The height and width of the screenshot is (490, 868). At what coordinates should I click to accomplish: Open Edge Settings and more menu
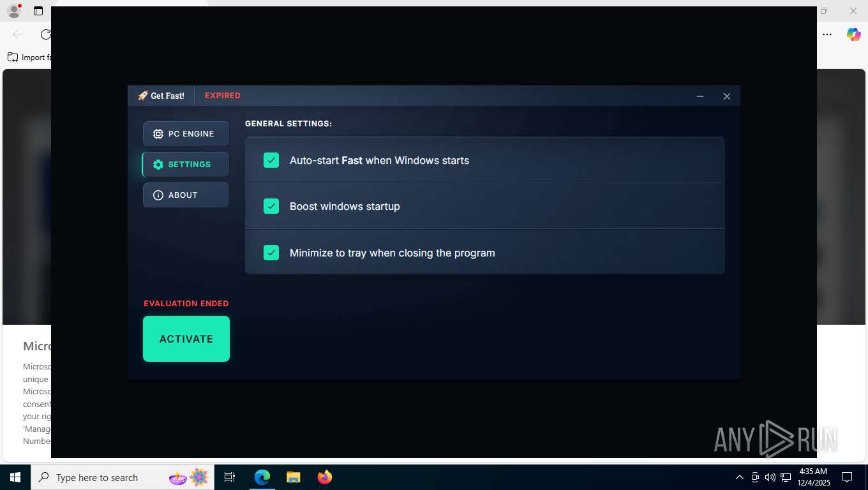coord(827,34)
